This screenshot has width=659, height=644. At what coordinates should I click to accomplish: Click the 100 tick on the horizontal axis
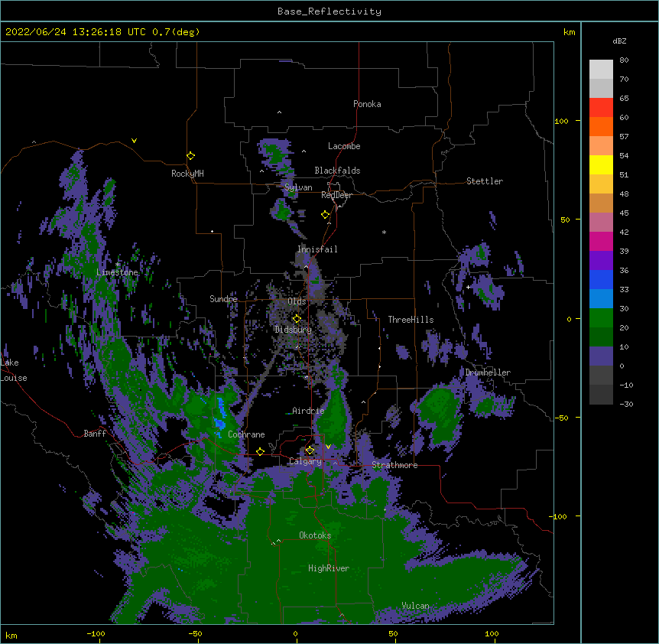pyautogui.click(x=492, y=633)
